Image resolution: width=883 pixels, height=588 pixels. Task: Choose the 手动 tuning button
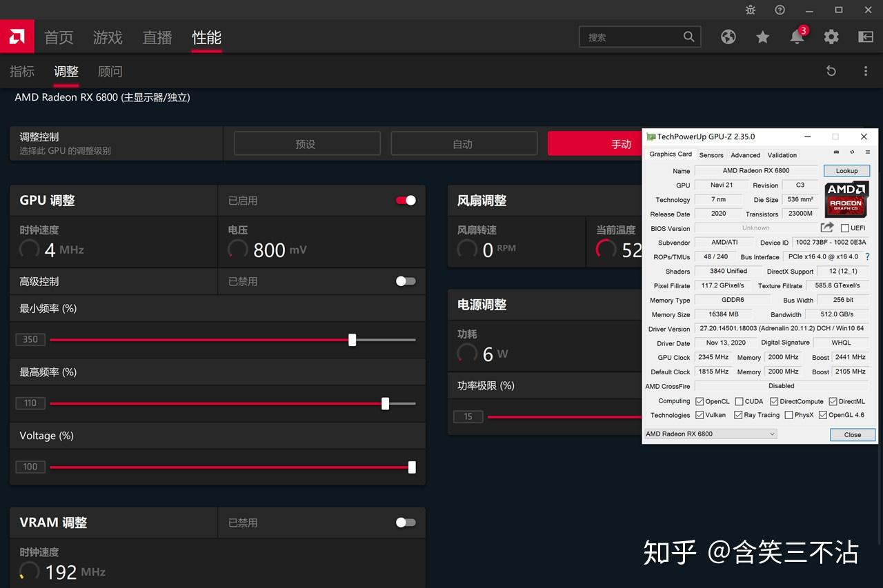(595, 143)
